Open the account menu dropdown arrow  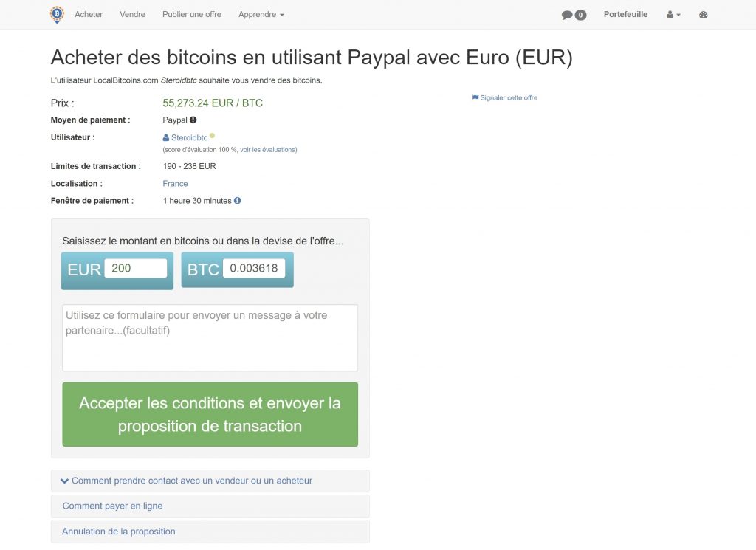click(679, 14)
